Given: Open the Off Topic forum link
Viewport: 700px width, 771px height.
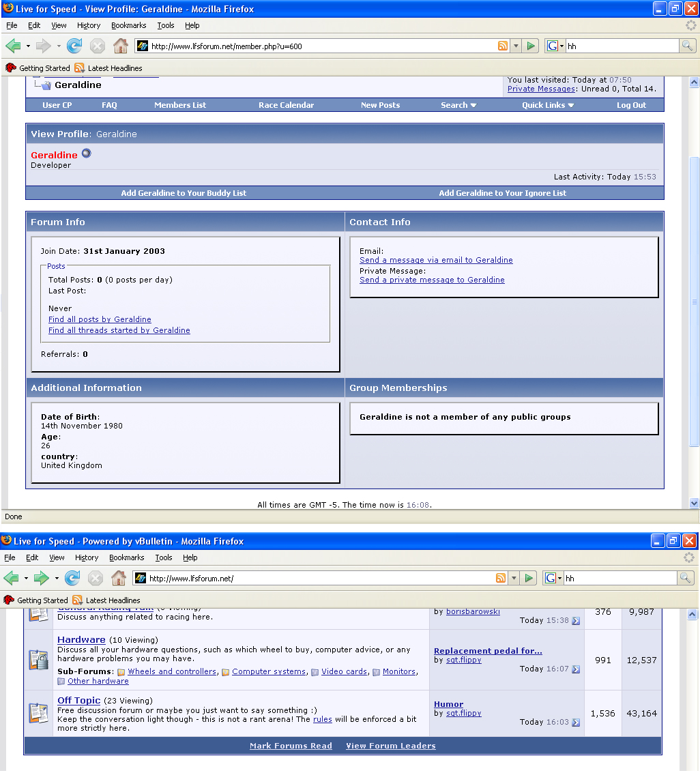Looking at the screenshot, I should (x=78, y=700).
